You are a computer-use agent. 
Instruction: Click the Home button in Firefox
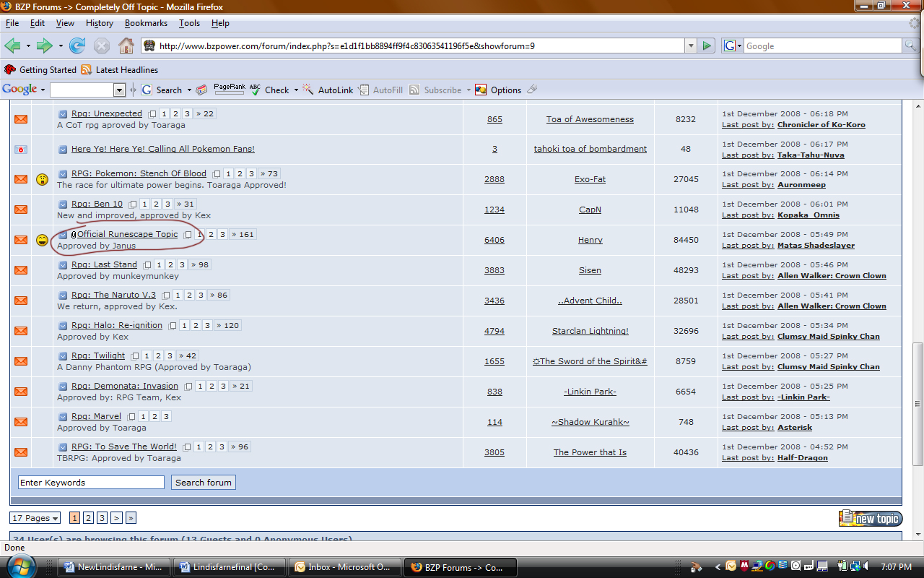click(x=126, y=46)
